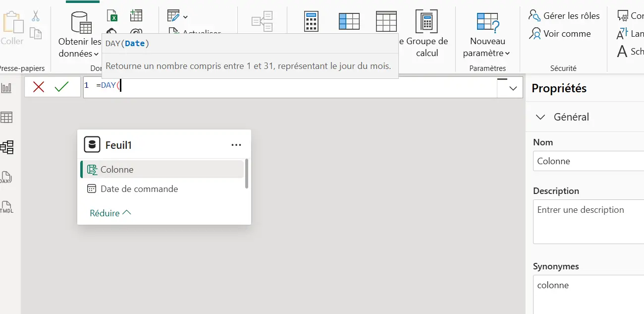Click the language A-character icon

[x=622, y=34]
